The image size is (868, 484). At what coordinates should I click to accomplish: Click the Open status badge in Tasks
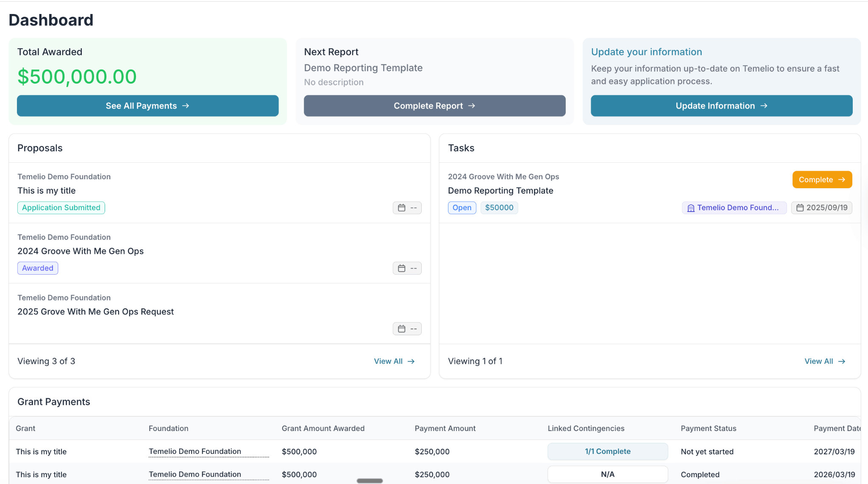[x=462, y=208]
